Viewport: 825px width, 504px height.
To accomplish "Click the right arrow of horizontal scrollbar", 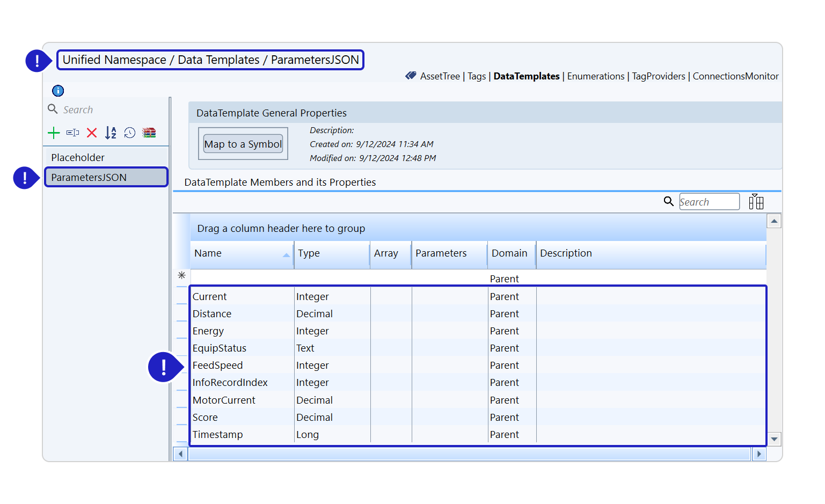I will point(759,454).
